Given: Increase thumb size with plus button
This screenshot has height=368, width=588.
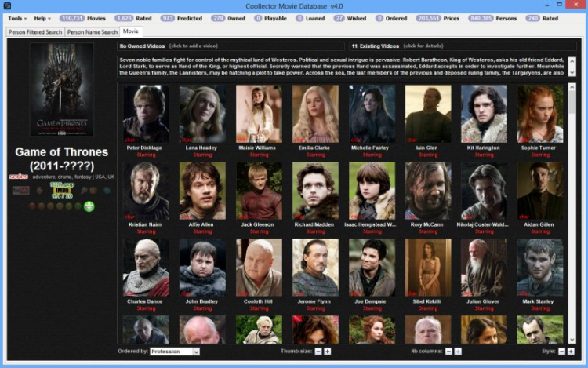Looking at the screenshot, I should tap(328, 352).
